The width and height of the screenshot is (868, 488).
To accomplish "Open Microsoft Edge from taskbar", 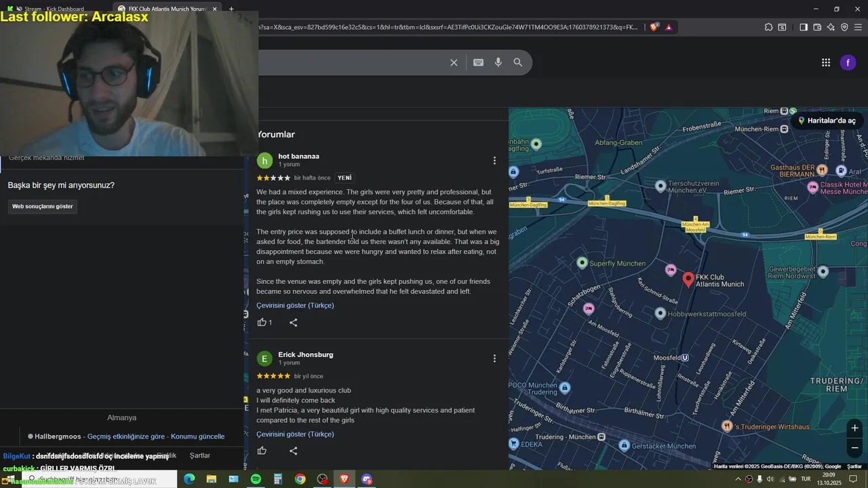I will click(189, 479).
